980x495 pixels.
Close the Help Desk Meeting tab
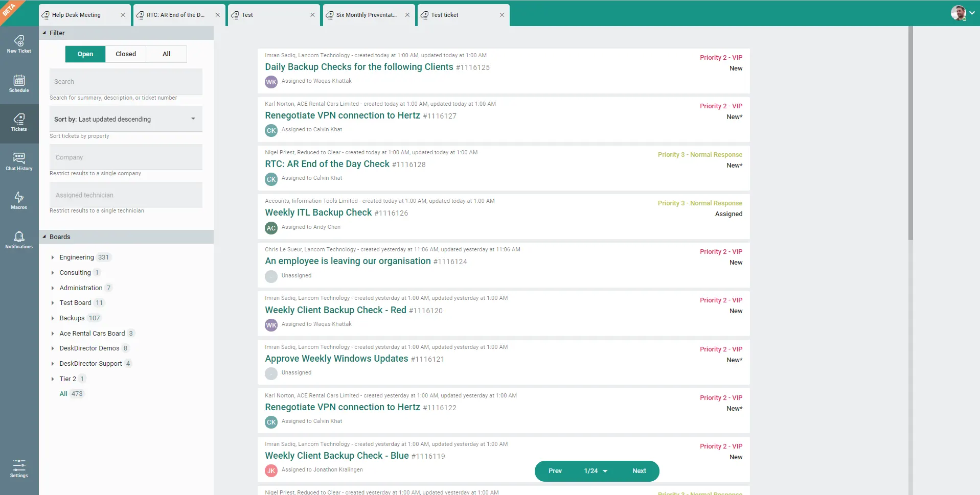tap(123, 15)
